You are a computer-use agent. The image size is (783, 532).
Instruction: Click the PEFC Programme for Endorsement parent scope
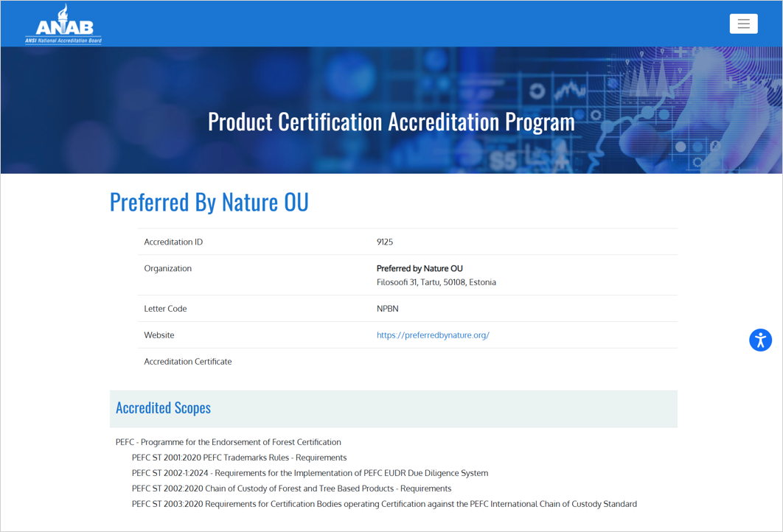pyautogui.click(x=228, y=442)
